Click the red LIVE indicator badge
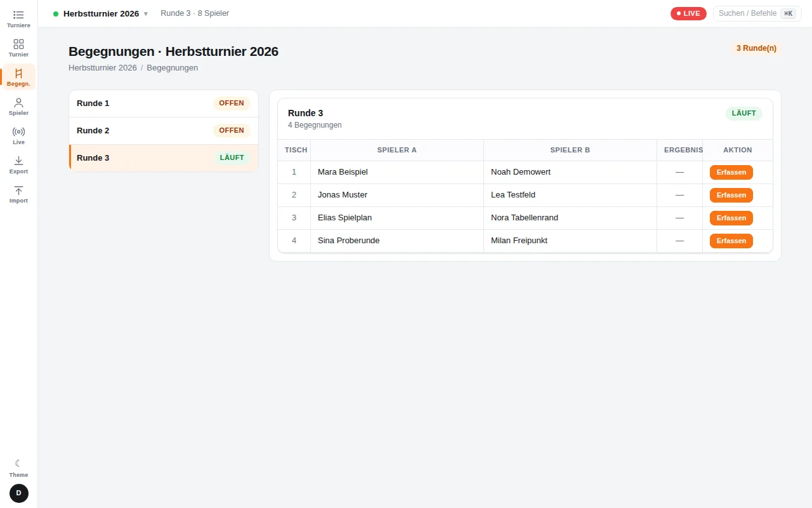Image resolution: width=812 pixels, height=508 pixels. (688, 13)
